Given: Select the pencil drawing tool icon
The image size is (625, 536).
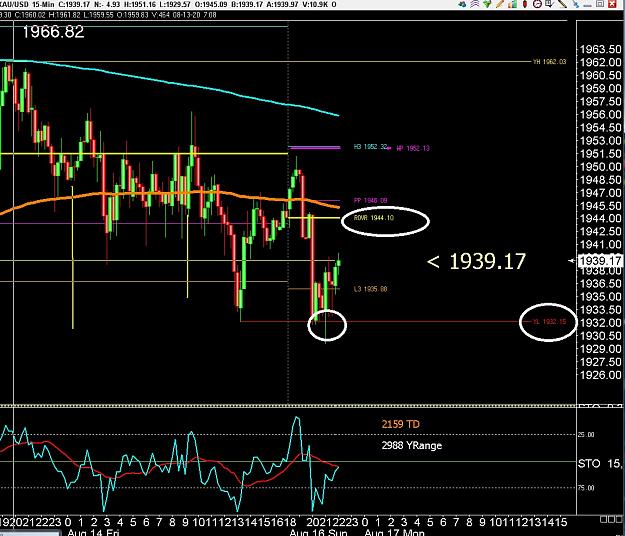Looking at the screenshot, I should click(500, 4).
